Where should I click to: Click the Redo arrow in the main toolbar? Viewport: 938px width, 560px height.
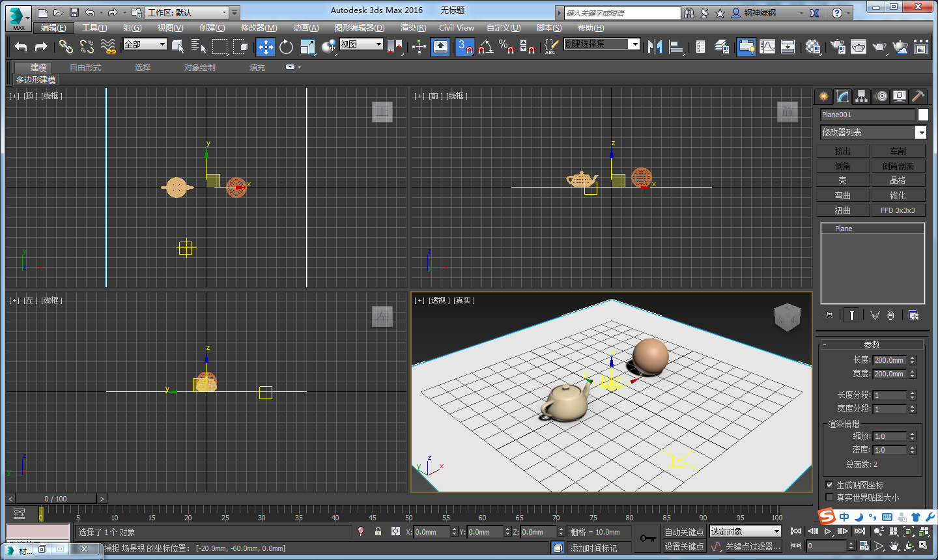pos(41,46)
